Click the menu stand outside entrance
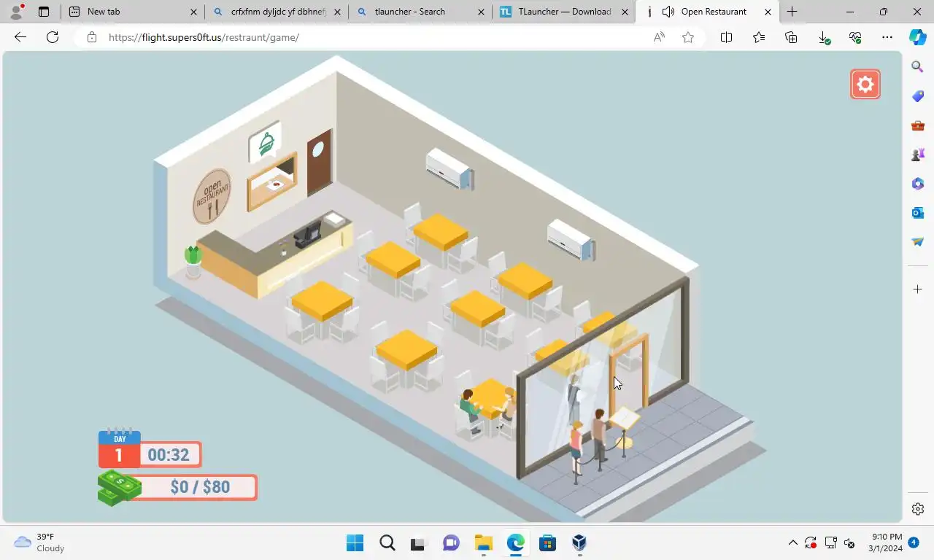The image size is (934, 560). click(x=625, y=429)
